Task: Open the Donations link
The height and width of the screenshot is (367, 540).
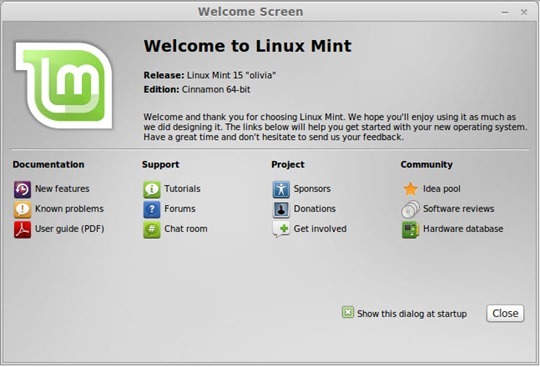Action: click(314, 209)
